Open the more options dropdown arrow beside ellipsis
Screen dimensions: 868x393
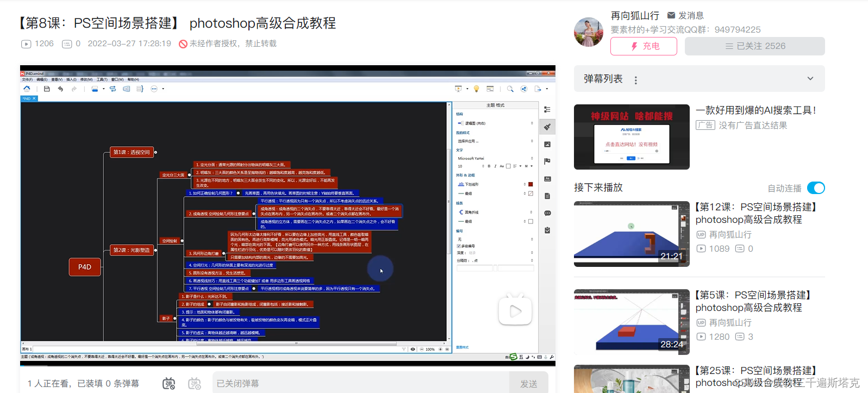(163, 89)
